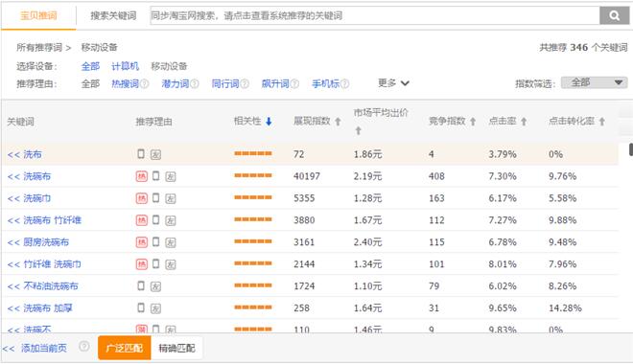Select 广泛匹配 match mode
The image size is (633, 364).
125,348
